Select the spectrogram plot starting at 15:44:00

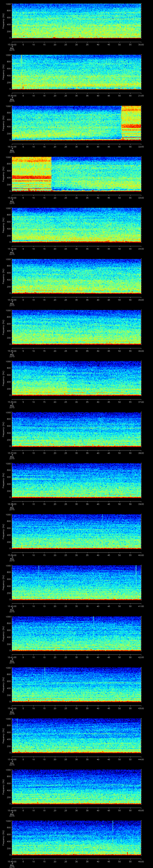pyautogui.click(x=76, y=787)
